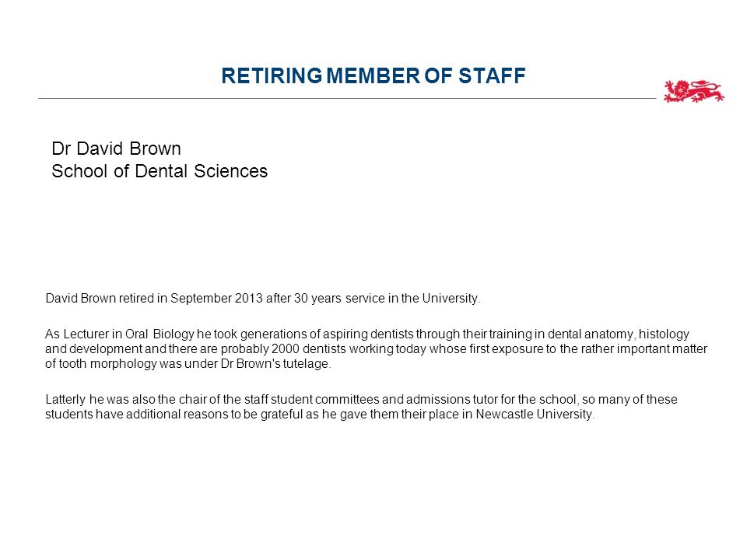Click 'School of Dental Sciences' text
747x560 pixels.
[x=160, y=171]
